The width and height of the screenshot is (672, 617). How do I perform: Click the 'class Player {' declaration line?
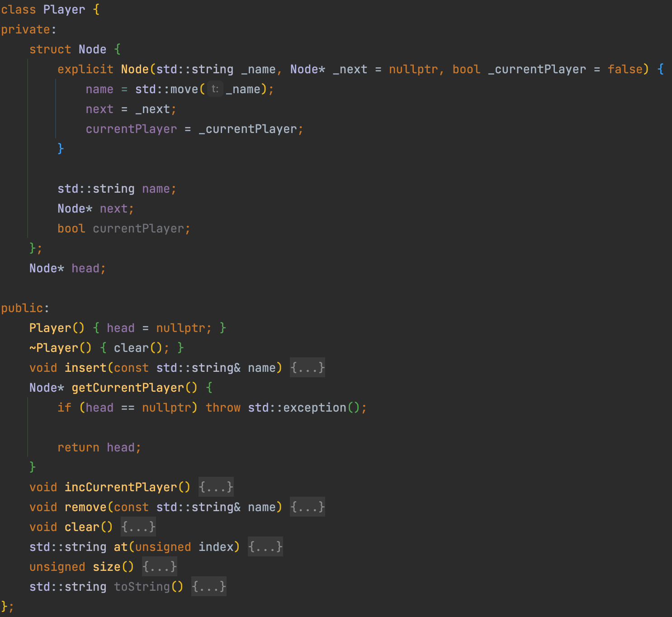click(50, 9)
